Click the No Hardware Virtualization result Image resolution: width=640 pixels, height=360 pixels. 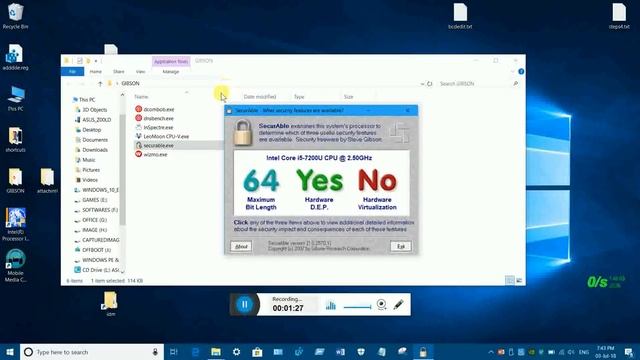click(x=377, y=190)
